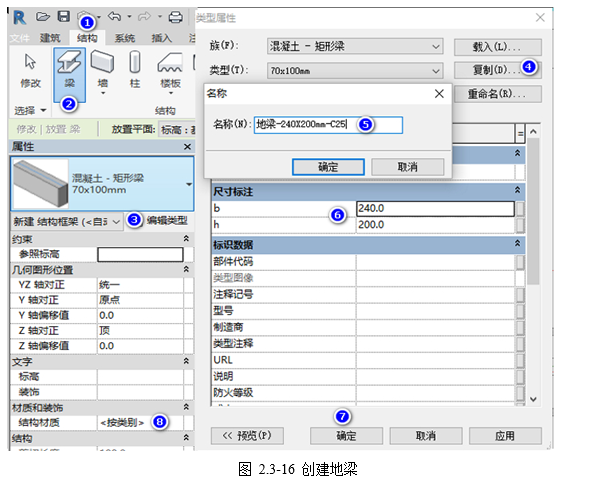Click the scroll up arrow in type parameters
The height and width of the screenshot is (484, 591).
533,132
